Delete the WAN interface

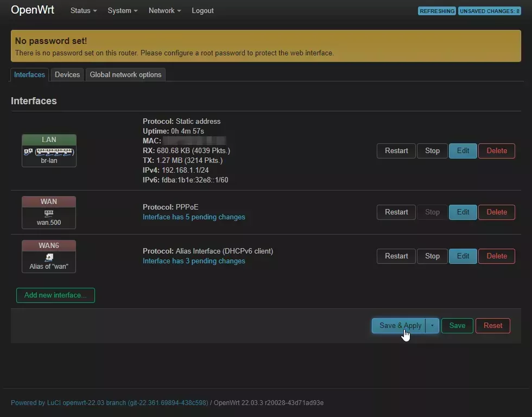pos(497,212)
